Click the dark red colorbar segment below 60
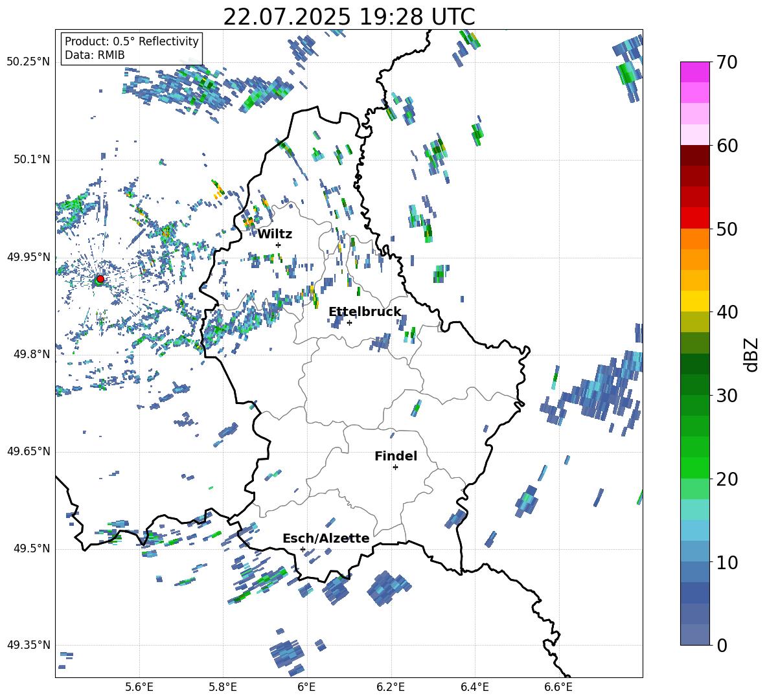 (694, 155)
